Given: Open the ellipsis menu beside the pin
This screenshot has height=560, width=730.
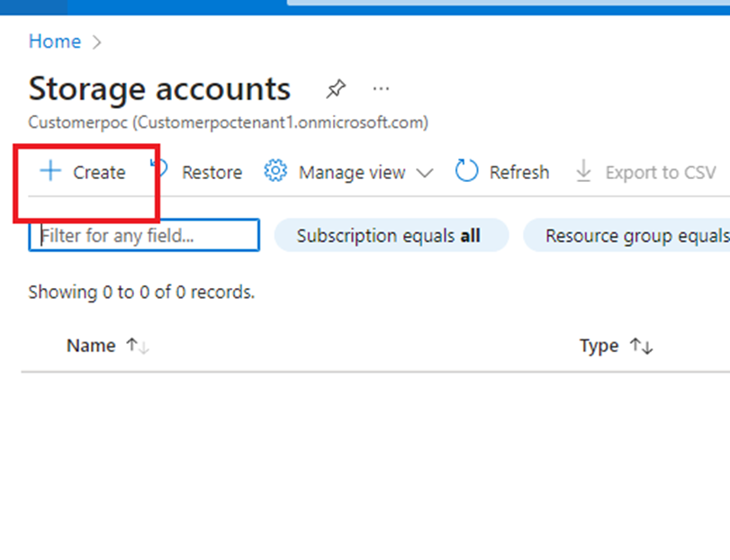Looking at the screenshot, I should point(381,88).
